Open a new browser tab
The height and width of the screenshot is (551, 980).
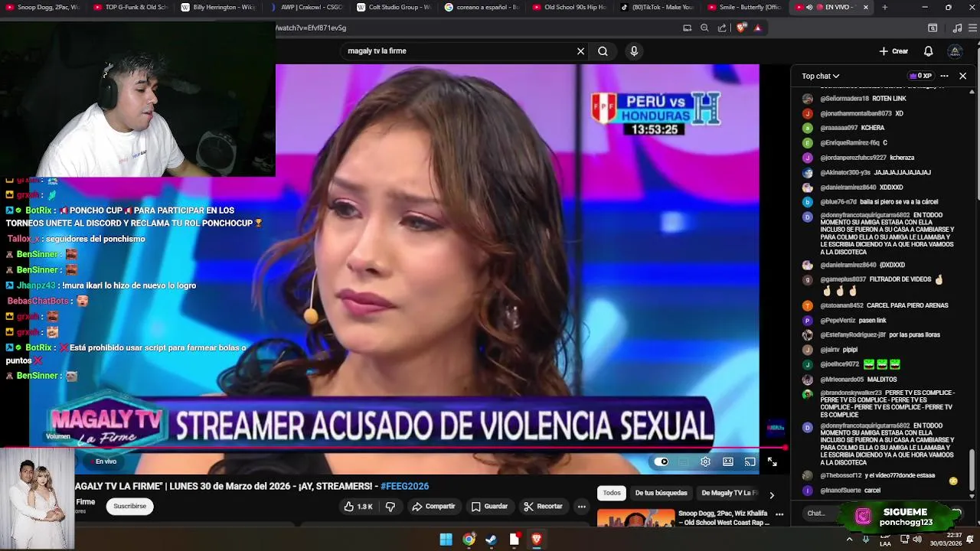(884, 8)
